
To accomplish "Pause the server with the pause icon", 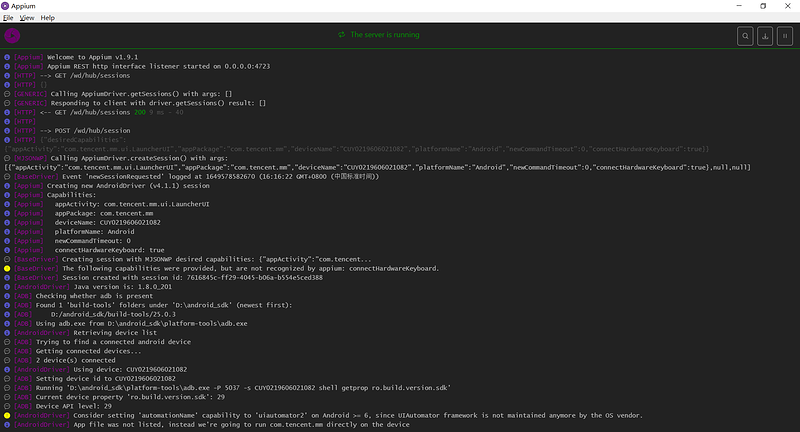I will point(785,36).
